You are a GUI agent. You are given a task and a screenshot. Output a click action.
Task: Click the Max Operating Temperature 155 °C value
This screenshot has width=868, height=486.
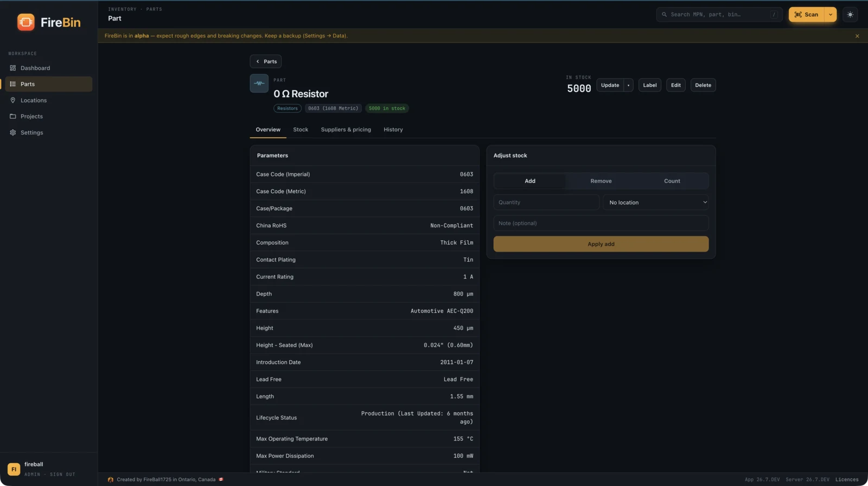coord(463,439)
